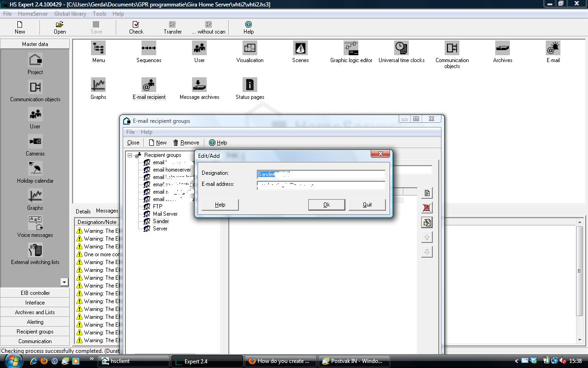The image size is (588, 368).
Task: Select the Sequences icon
Action: [149, 49]
